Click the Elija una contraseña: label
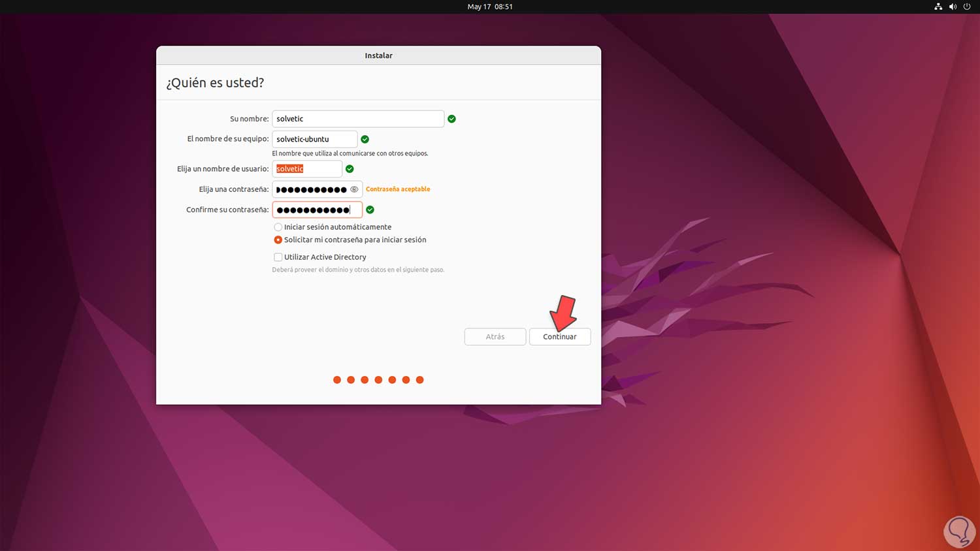The height and width of the screenshot is (551, 980). pos(234,189)
